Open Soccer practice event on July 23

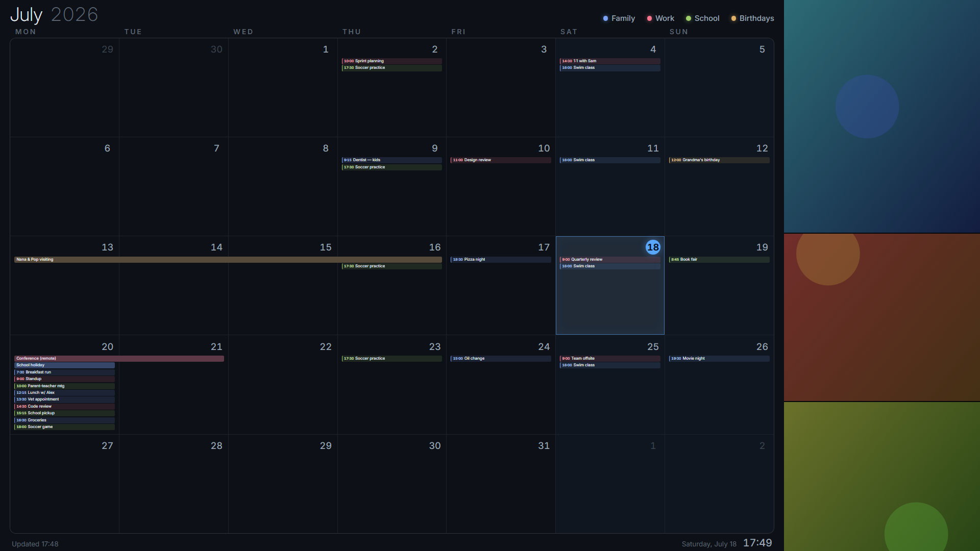tap(391, 359)
